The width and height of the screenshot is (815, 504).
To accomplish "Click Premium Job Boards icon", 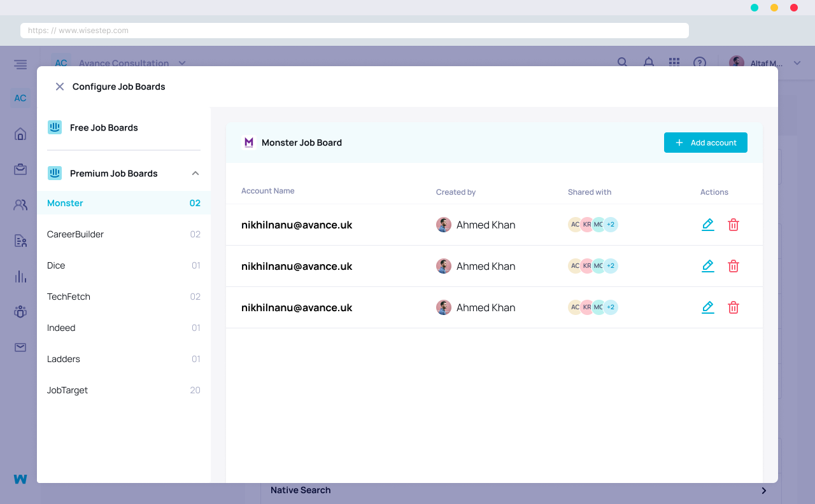I will [x=55, y=173].
